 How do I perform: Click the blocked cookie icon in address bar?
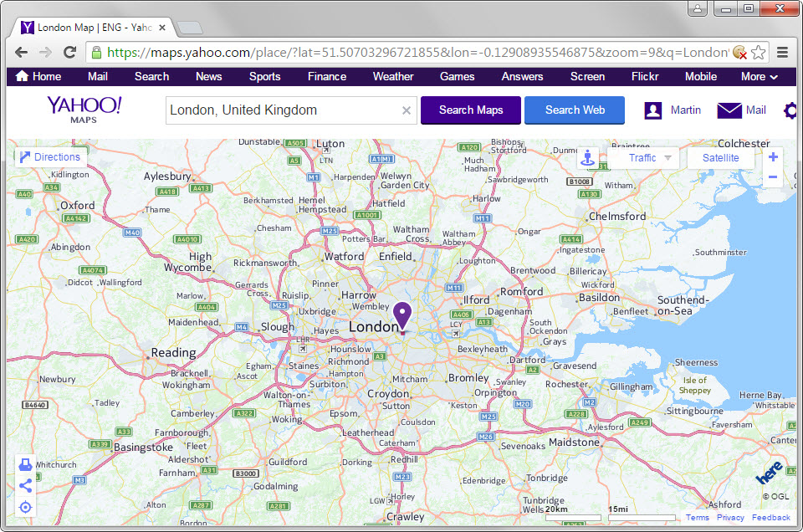[x=739, y=52]
